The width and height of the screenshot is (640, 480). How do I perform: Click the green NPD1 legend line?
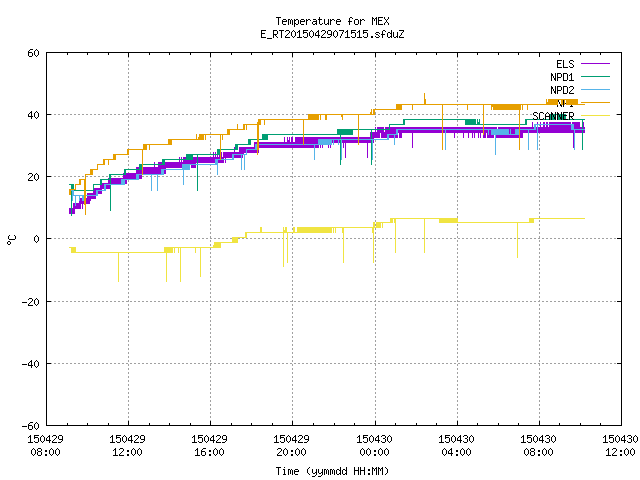pyautogui.click(x=595, y=76)
